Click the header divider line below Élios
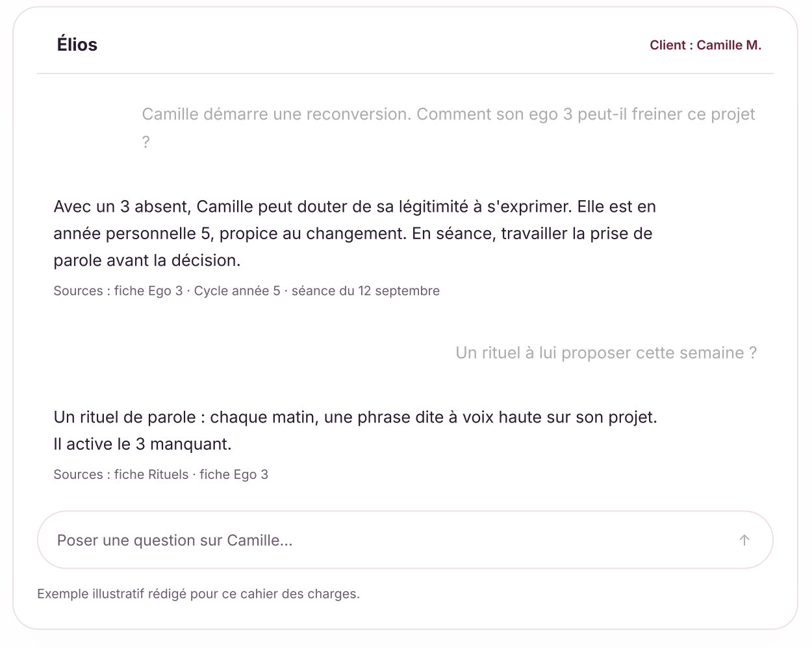This screenshot has height=648, width=812. coord(405,73)
